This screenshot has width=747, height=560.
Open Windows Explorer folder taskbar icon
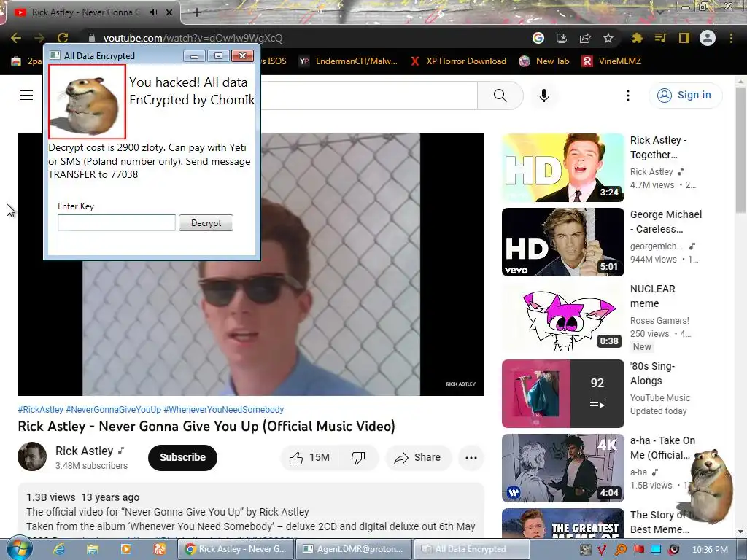93,549
